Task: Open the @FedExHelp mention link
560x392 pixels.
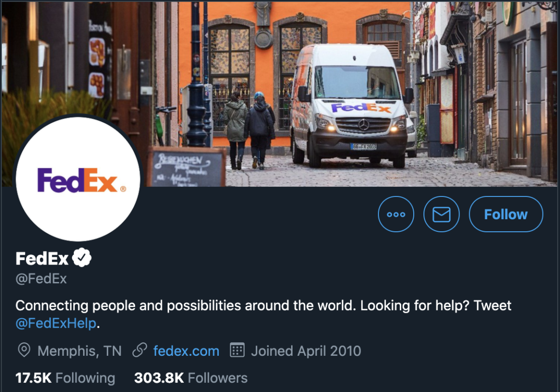Action: coord(56,323)
